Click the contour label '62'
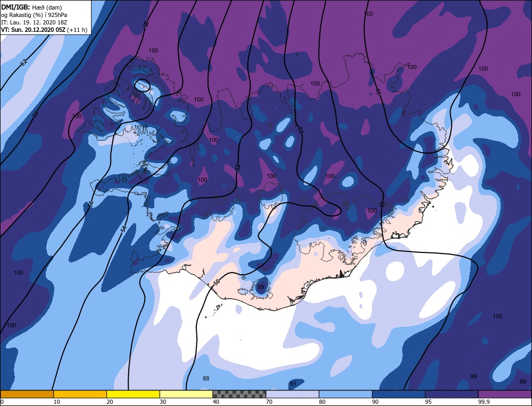 pyautogui.click(x=24, y=62)
